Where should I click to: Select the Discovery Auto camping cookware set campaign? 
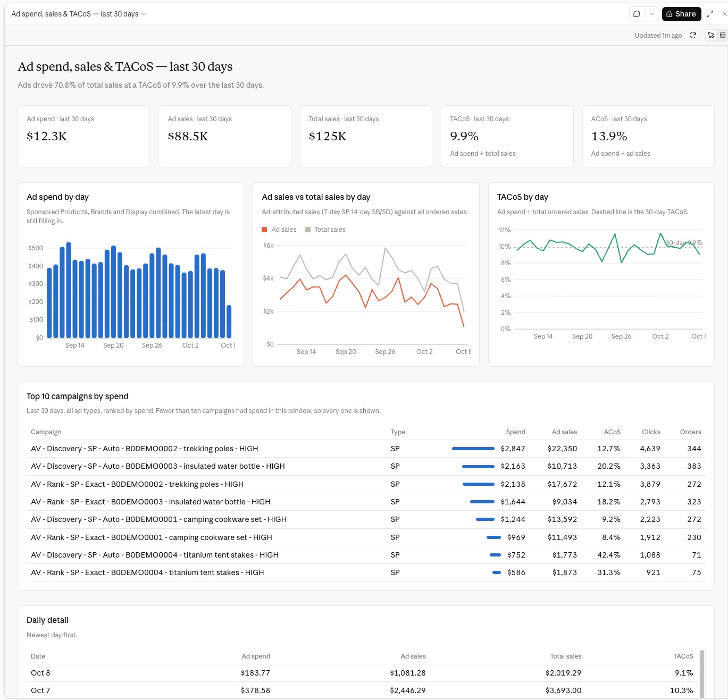click(366, 519)
